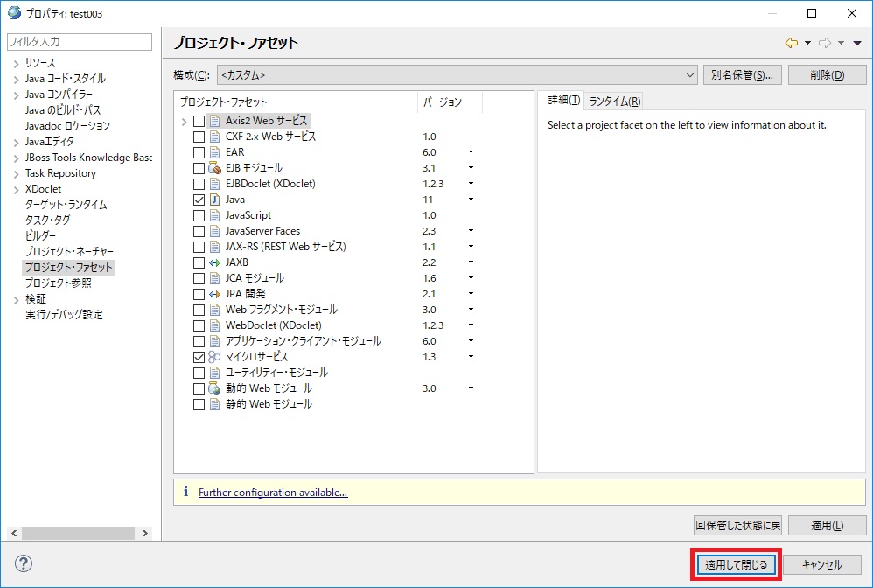This screenshot has height=588, width=873.
Task: Click the Java facet icon
Action: pos(214,199)
